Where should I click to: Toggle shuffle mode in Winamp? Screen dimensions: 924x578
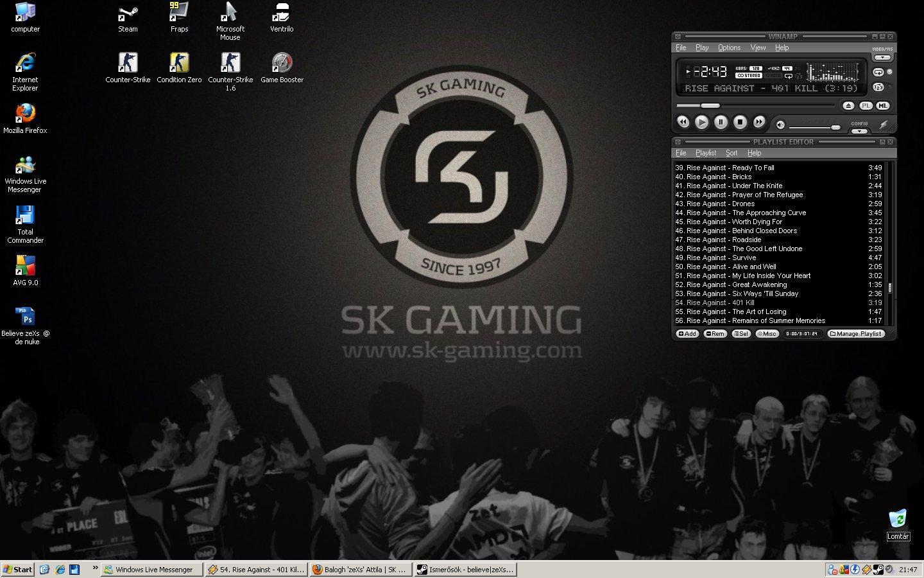(x=878, y=87)
